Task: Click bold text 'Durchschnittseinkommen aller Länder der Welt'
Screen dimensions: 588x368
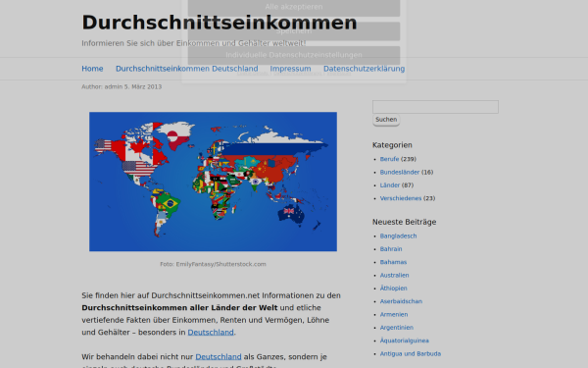Action: pos(179,308)
